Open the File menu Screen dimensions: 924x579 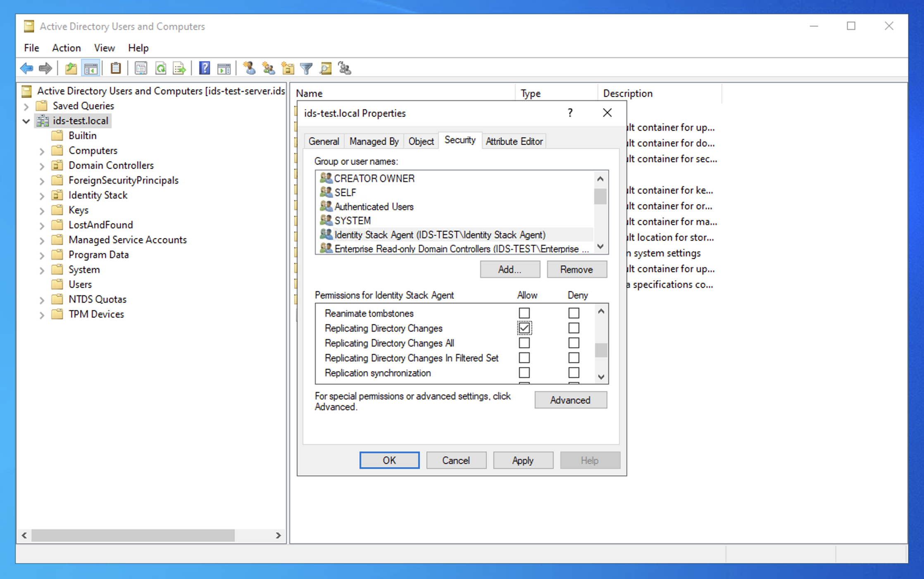click(31, 48)
